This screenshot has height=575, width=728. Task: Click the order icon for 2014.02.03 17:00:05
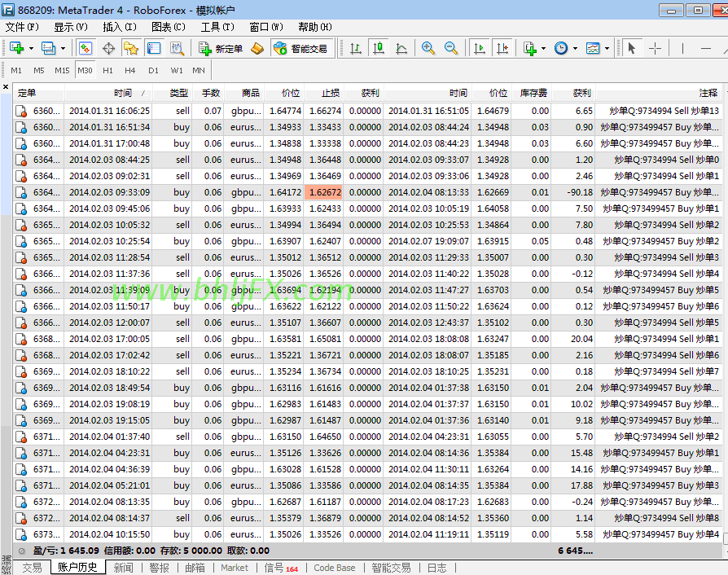click(x=21, y=339)
